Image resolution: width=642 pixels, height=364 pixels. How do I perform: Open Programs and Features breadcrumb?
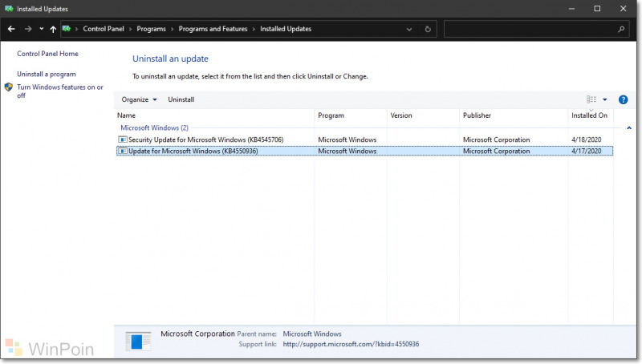point(213,29)
